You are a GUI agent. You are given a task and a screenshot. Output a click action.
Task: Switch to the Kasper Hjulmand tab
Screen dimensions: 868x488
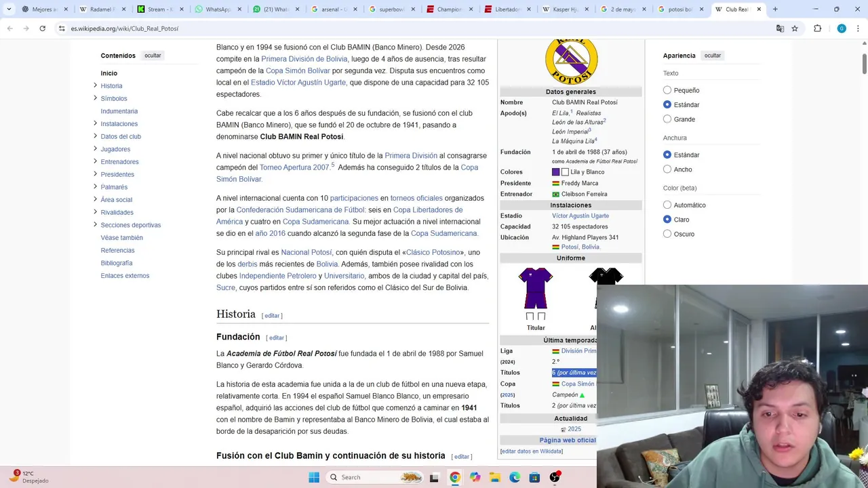pyautogui.click(x=564, y=9)
